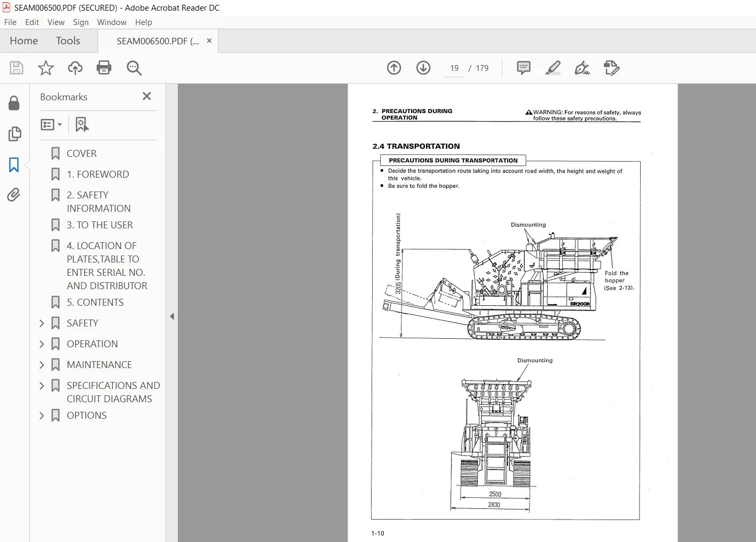The height and width of the screenshot is (542, 756).
Task: Expand the OPTIONS bookmark
Action: point(42,416)
